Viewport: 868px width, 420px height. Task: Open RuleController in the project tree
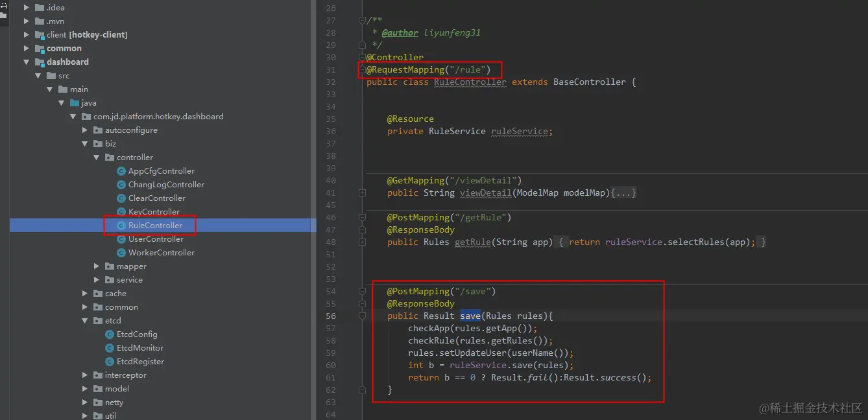click(155, 226)
